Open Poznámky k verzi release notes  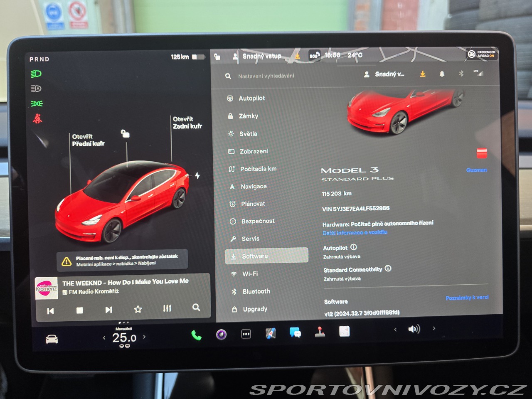coord(467,298)
